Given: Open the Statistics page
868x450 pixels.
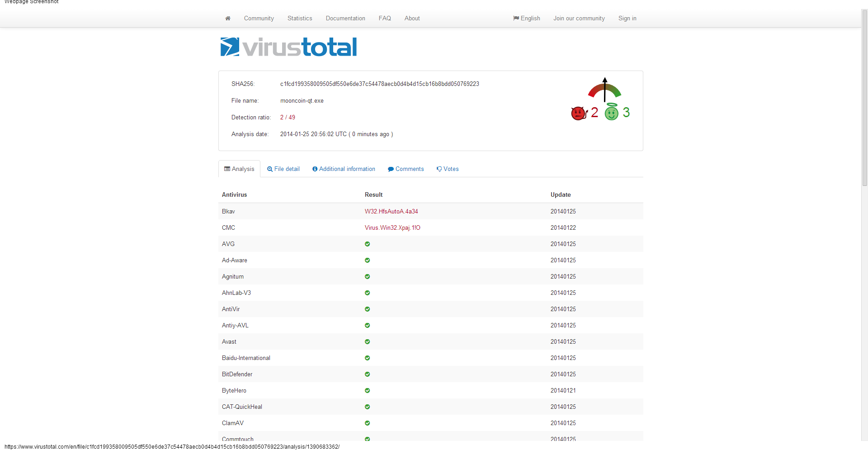Looking at the screenshot, I should coord(300,19).
